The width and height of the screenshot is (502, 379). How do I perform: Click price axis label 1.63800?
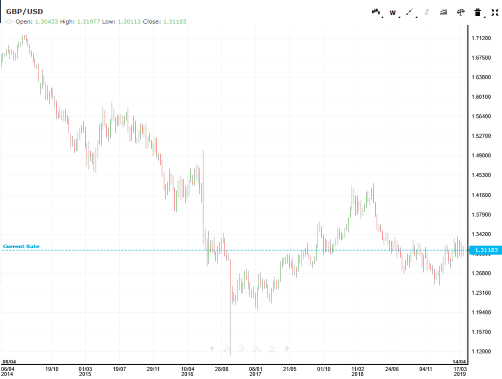[x=481, y=77]
